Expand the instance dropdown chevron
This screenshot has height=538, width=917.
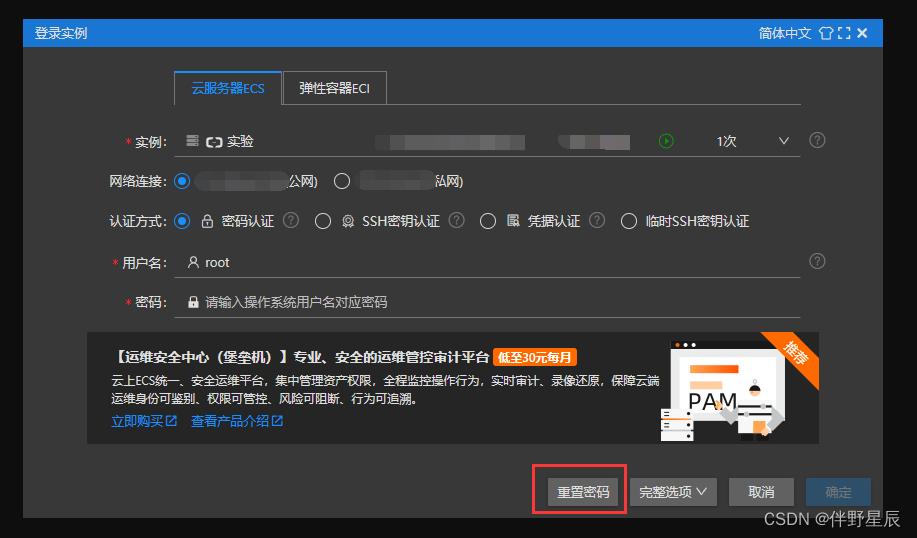(x=784, y=141)
